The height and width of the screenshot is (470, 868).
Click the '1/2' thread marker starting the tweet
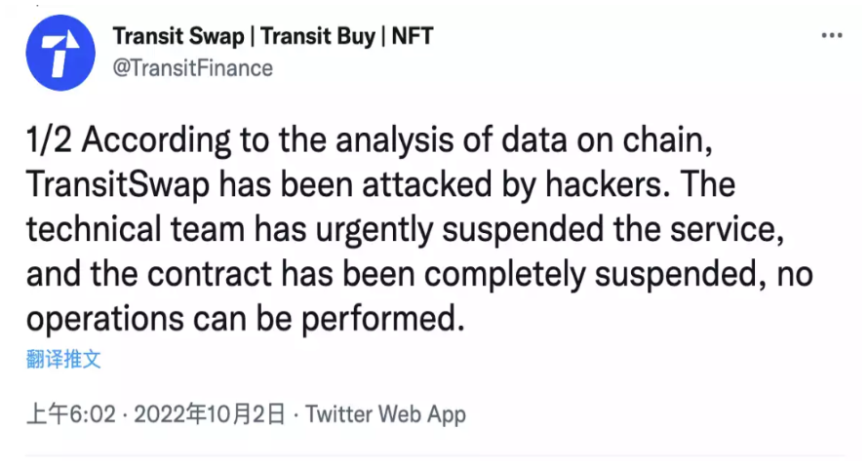[49, 139]
